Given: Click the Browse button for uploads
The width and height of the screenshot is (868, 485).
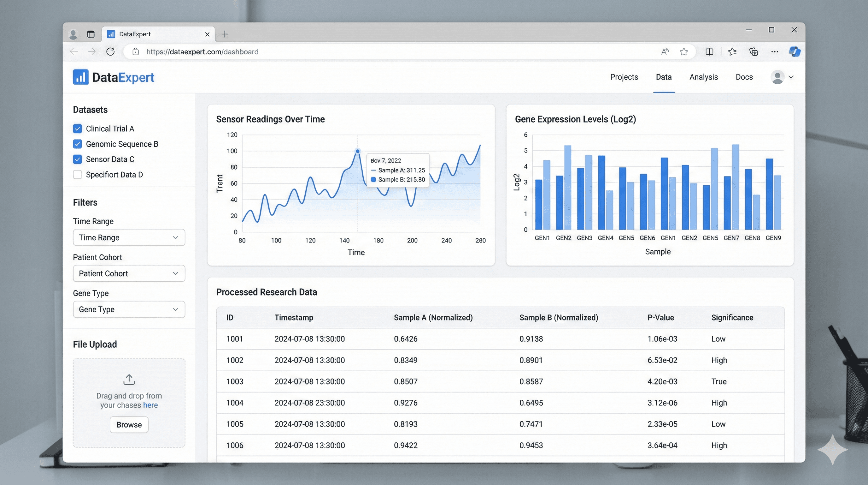Looking at the screenshot, I should pos(129,425).
